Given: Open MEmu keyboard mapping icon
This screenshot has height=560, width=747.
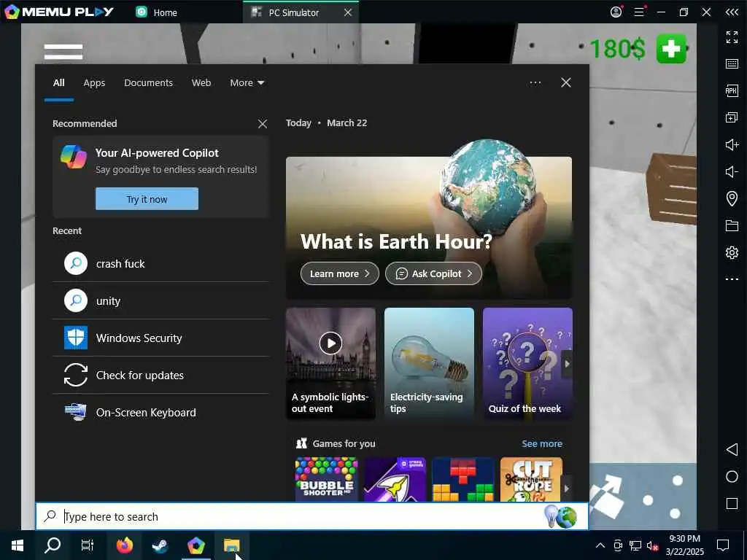Looking at the screenshot, I should [x=732, y=64].
